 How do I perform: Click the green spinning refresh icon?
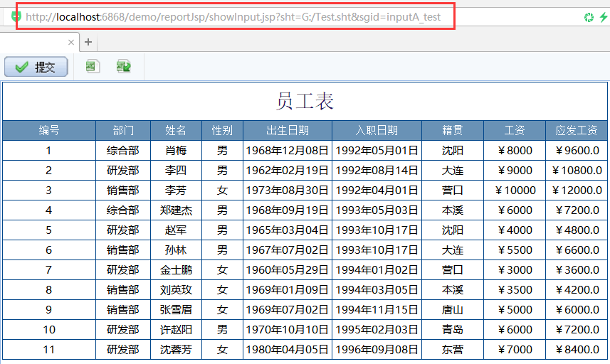point(589,17)
